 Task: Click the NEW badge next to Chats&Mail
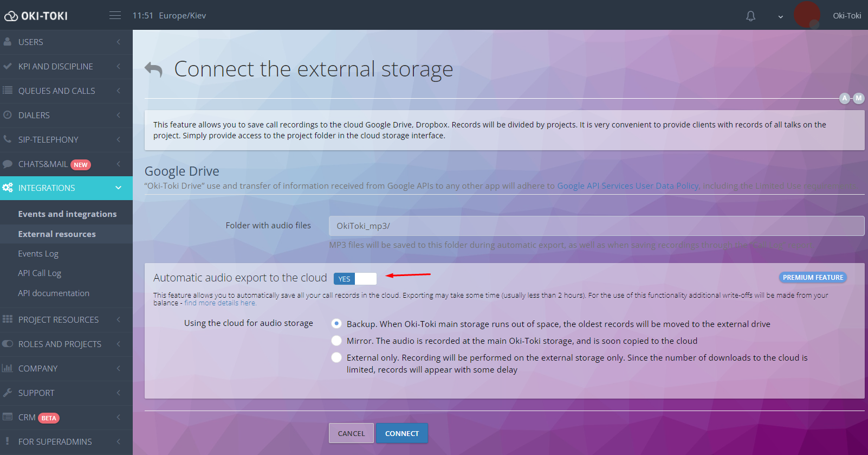coord(81,165)
